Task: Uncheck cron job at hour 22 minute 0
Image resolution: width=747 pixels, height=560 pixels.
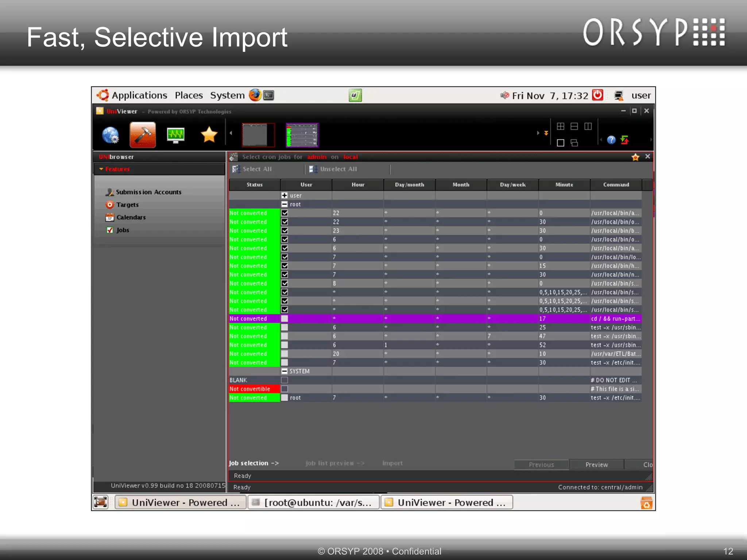Action: click(x=285, y=213)
